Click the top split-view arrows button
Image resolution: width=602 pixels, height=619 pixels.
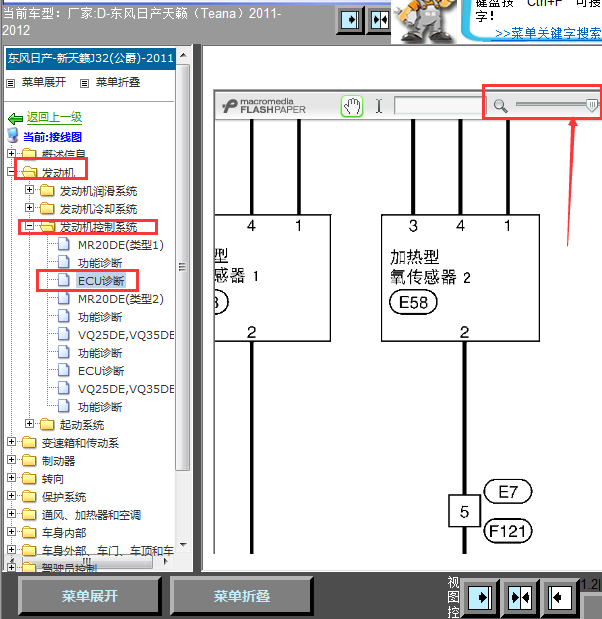coord(380,20)
